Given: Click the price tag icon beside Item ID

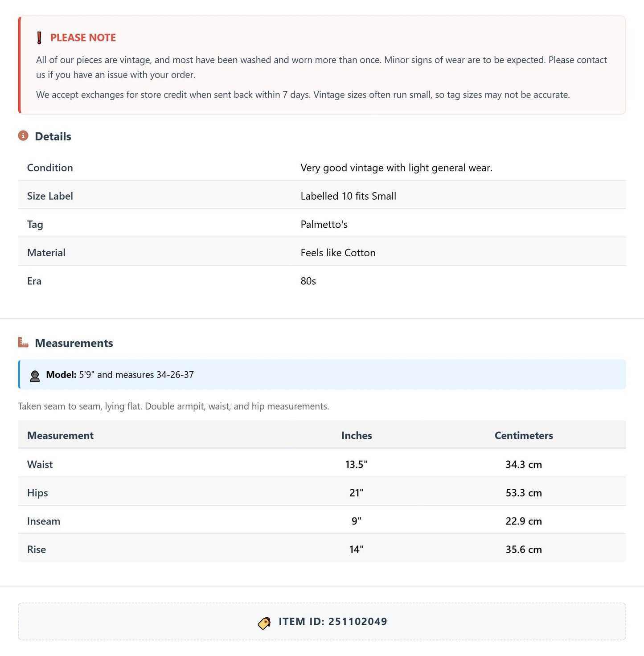Looking at the screenshot, I should click(264, 623).
